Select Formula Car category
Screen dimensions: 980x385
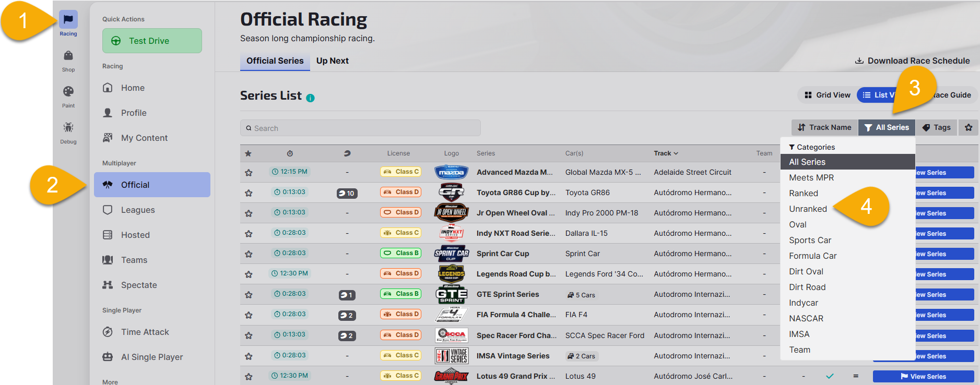coord(848,256)
